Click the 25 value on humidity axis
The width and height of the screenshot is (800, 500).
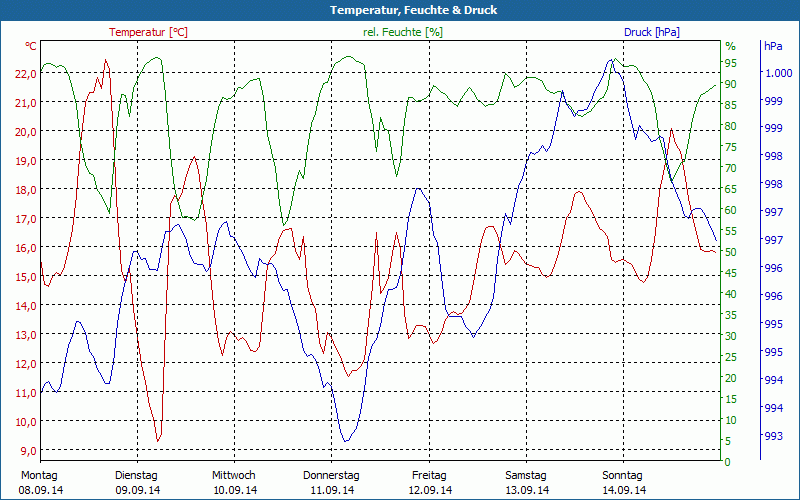point(731,357)
